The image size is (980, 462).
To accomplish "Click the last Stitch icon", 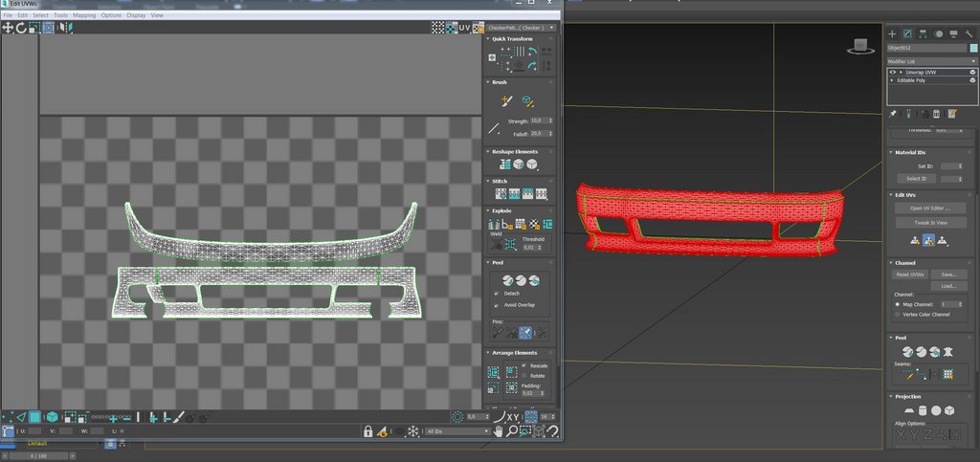I will [x=542, y=193].
